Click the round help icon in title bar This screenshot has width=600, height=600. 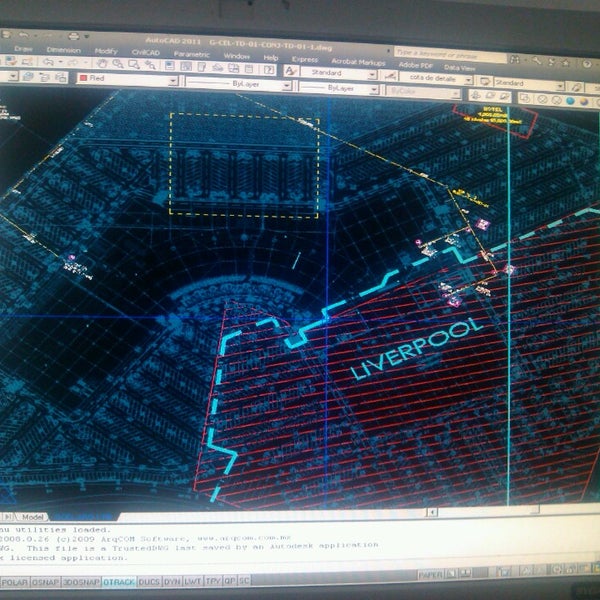[587, 64]
